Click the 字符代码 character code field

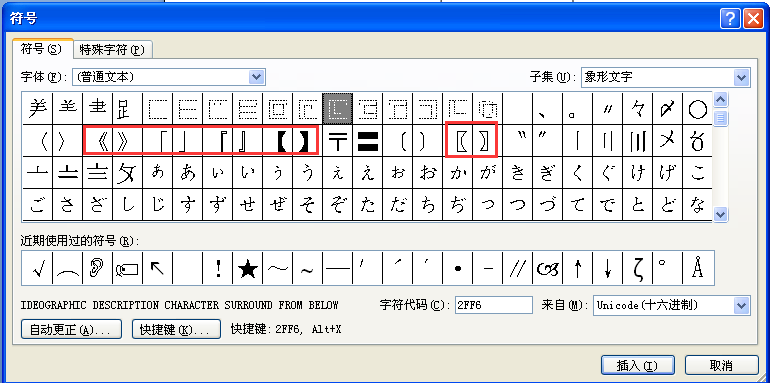494,305
